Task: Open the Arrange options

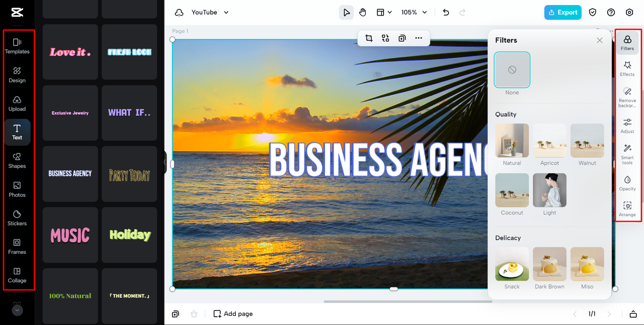Action: point(627,209)
